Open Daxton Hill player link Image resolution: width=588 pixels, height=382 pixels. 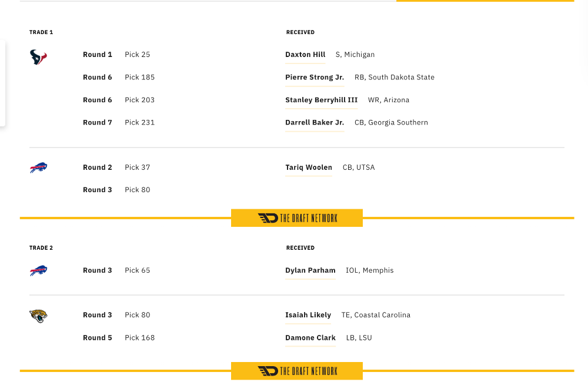pyautogui.click(x=305, y=55)
